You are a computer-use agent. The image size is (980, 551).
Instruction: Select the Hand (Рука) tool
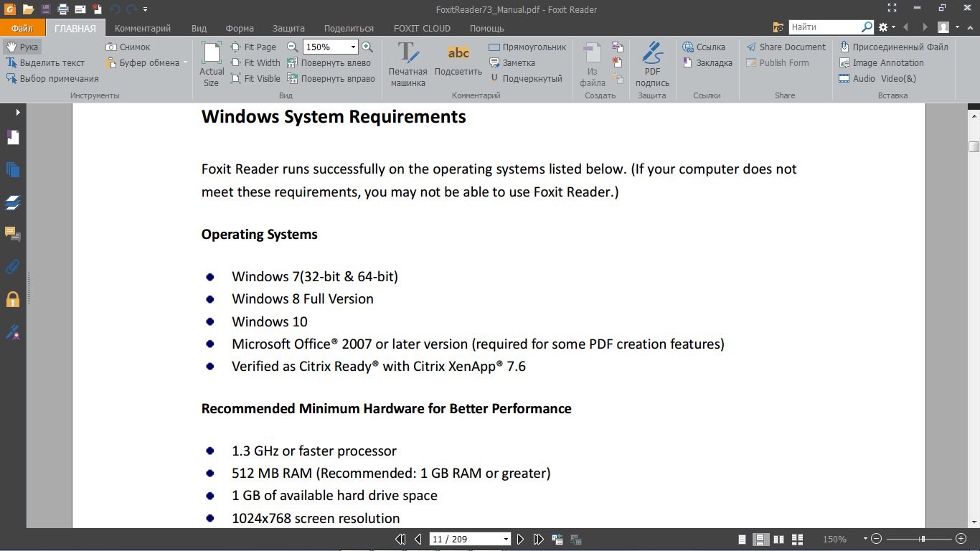coord(22,47)
